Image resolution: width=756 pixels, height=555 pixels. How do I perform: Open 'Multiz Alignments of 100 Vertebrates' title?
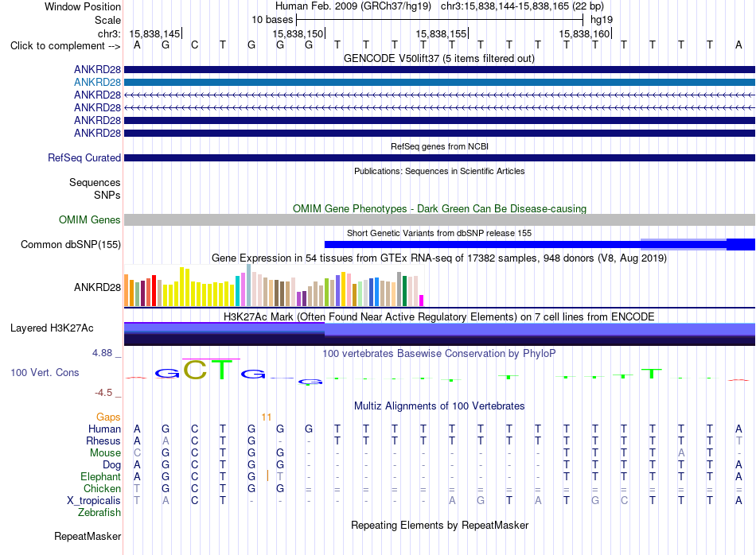pos(439,406)
